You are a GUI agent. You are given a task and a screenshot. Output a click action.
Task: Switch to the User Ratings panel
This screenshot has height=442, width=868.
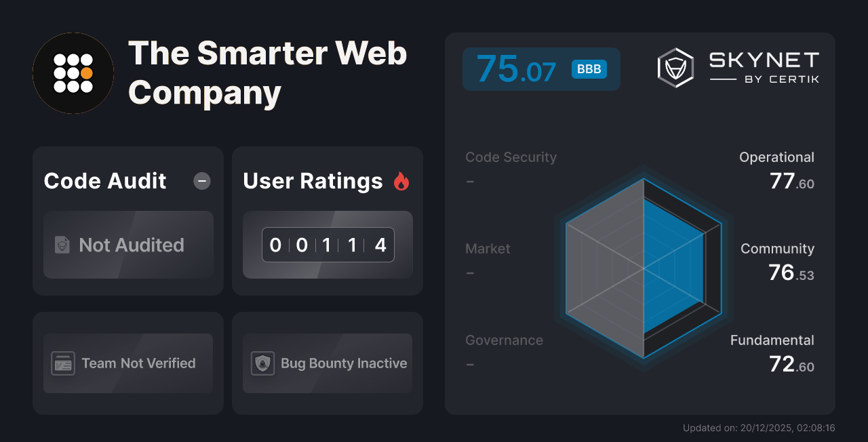(313, 181)
